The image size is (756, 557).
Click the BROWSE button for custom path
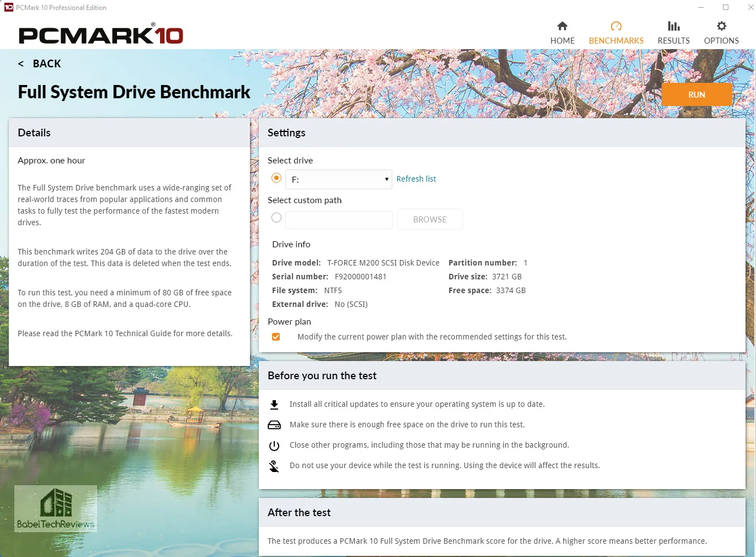click(x=430, y=219)
